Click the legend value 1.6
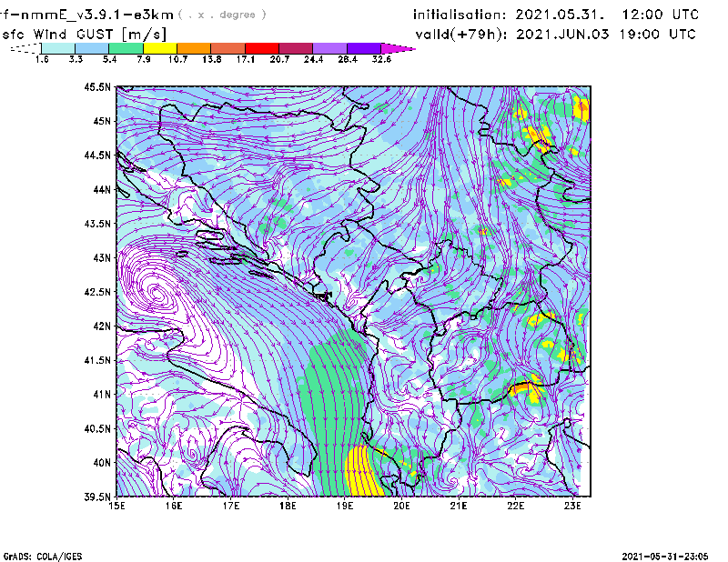Viewport: 728px width, 562px height. pos(42,59)
